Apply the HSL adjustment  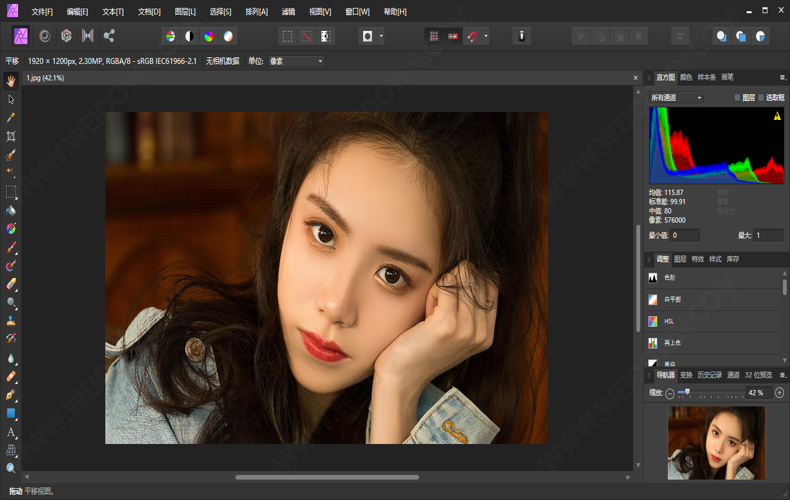point(670,321)
